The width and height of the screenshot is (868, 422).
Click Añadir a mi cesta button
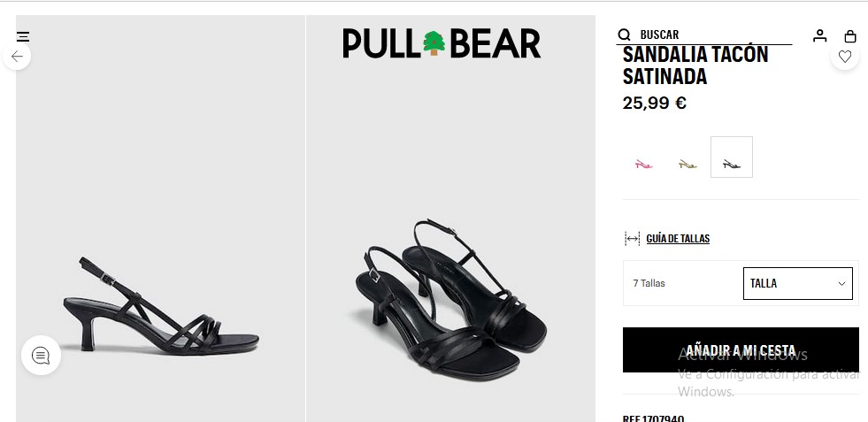(741, 349)
